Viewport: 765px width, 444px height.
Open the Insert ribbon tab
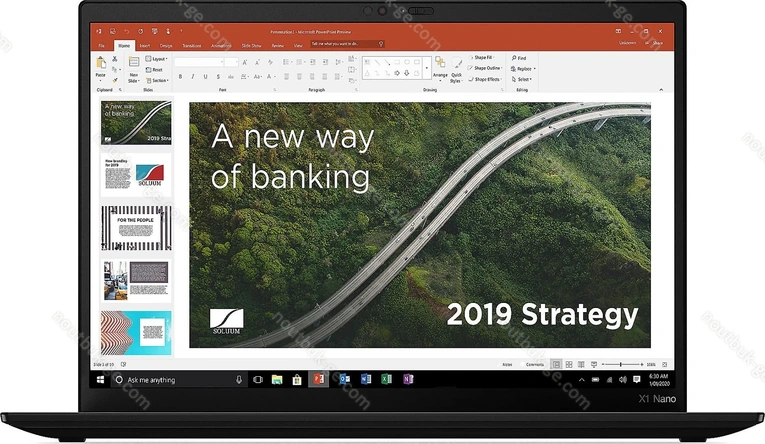pyautogui.click(x=145, y=45)
